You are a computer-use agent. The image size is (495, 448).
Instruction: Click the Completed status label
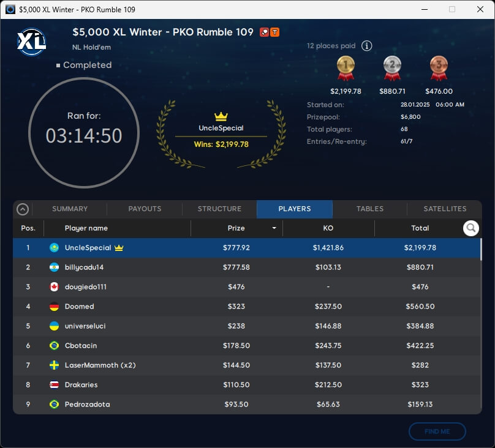[87, 65]
